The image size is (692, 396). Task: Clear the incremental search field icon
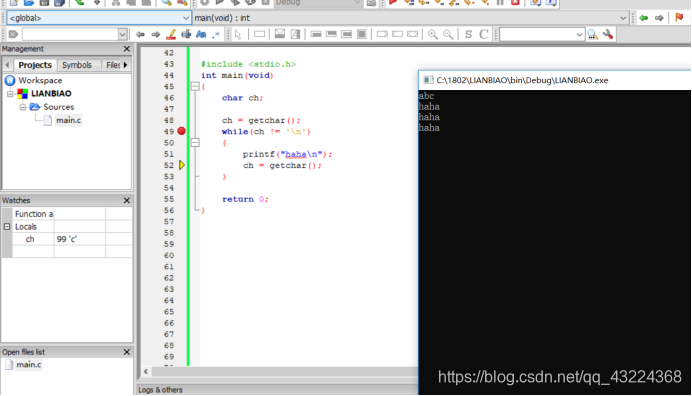[13, 34]
